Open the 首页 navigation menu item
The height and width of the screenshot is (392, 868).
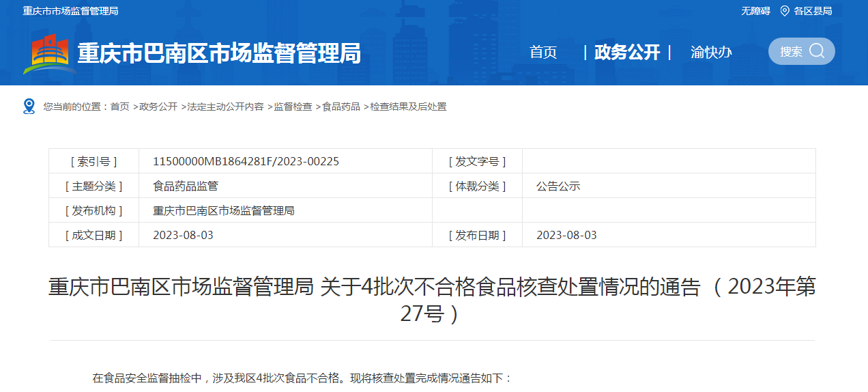543,52
